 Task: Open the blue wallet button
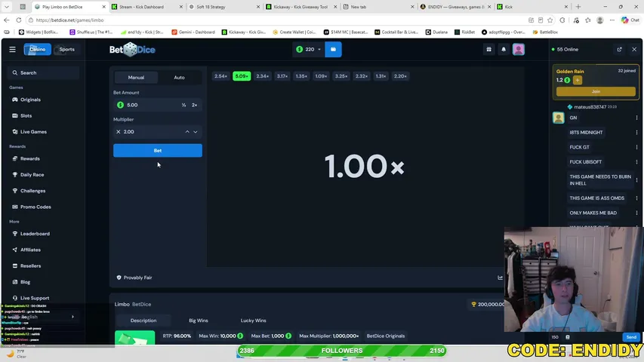click(333, 49)
